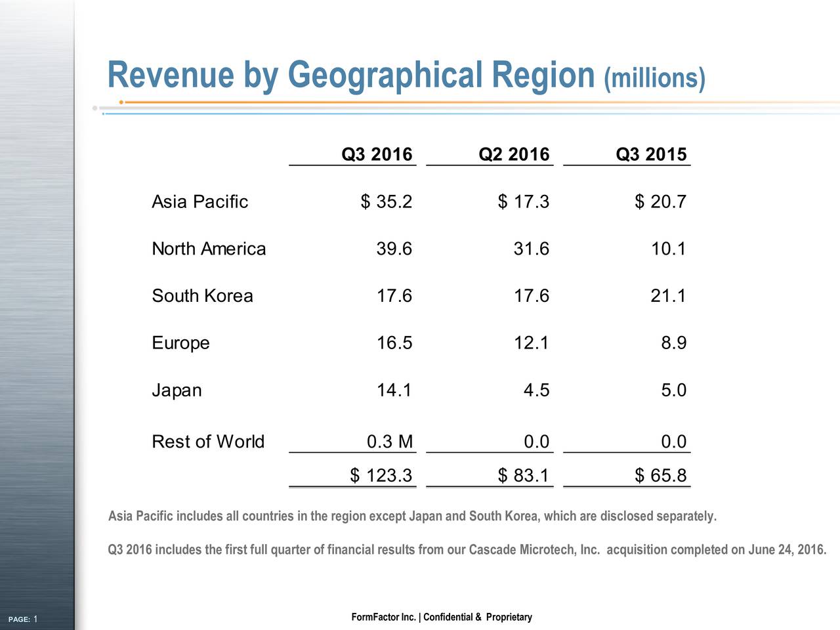Select the '$ 83.1' total
Image resolution: width=840 pixels, height=630 pixels.
coord(524,475)
